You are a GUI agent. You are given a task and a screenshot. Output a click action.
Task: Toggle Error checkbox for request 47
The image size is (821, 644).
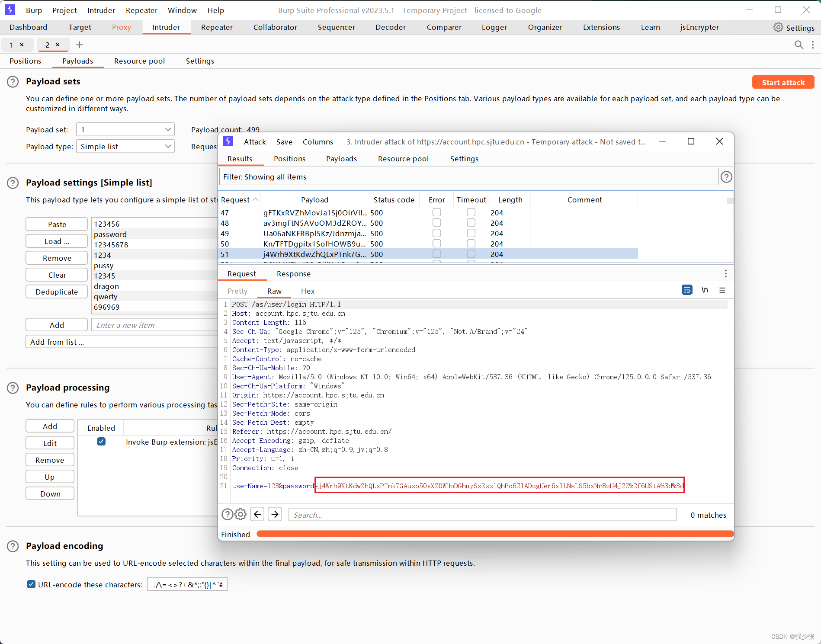(x=437, y=212)
